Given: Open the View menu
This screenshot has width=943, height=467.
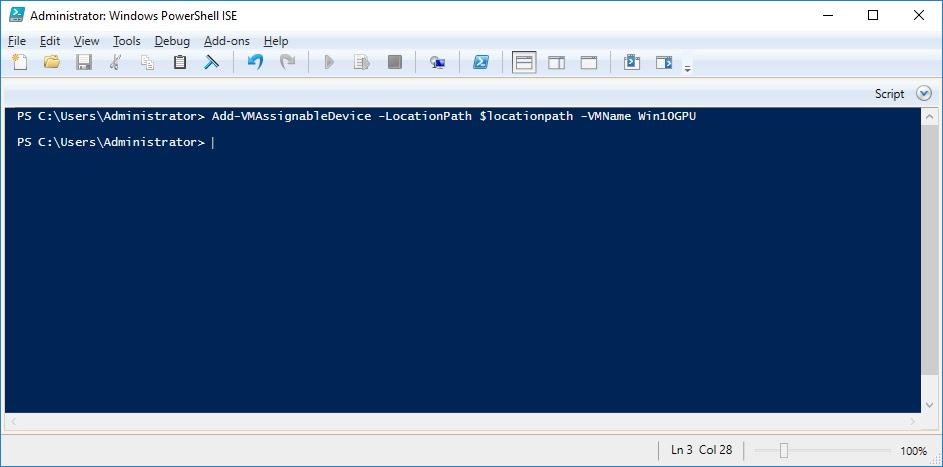Looking at the screenshot, I should (x=87, y=41).
